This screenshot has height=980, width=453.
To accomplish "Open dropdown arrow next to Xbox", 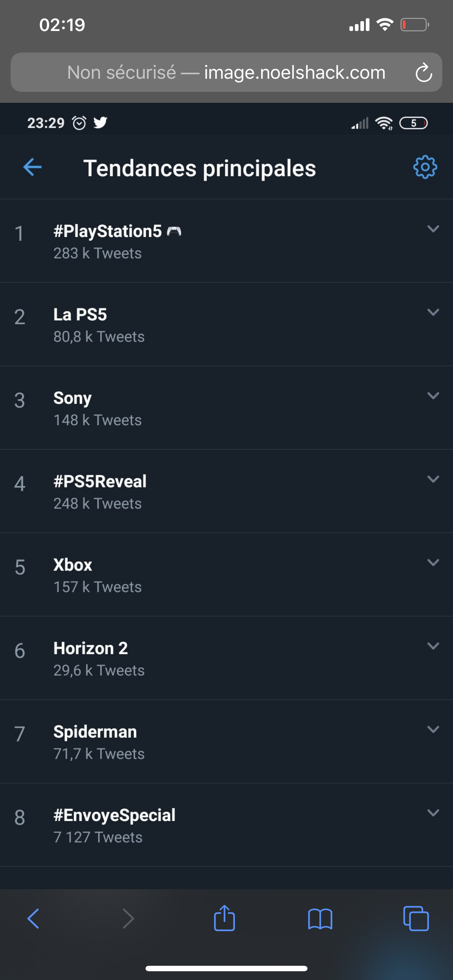I will 433,562.
